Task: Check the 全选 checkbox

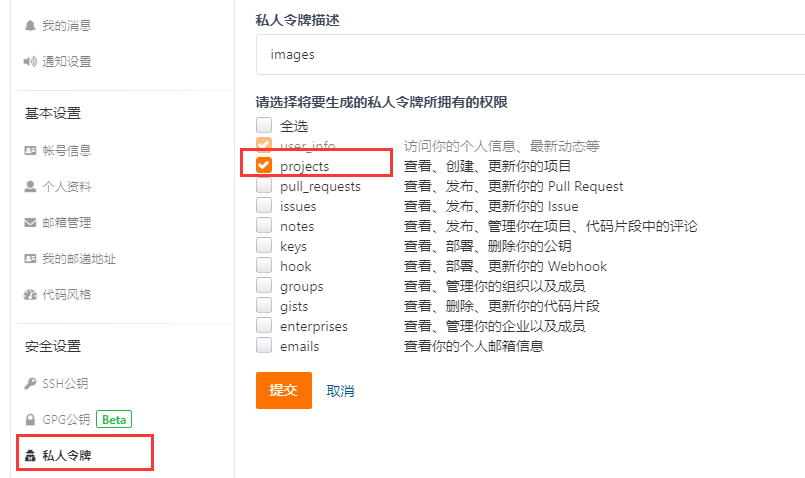Action: pos(264,126)
